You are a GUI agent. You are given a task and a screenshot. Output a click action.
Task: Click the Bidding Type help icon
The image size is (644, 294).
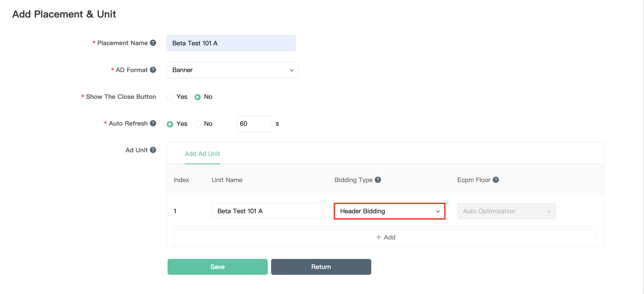[x=378, y=180]
